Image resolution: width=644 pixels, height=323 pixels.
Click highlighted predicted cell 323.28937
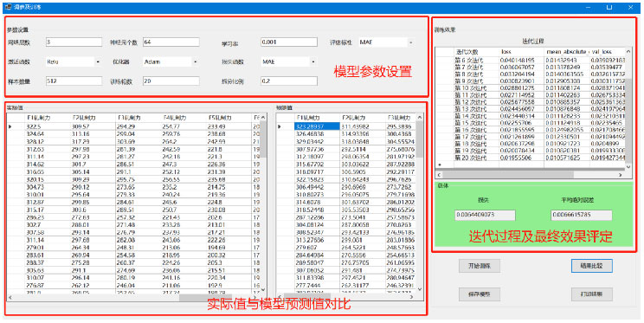(x=317, y=126)
